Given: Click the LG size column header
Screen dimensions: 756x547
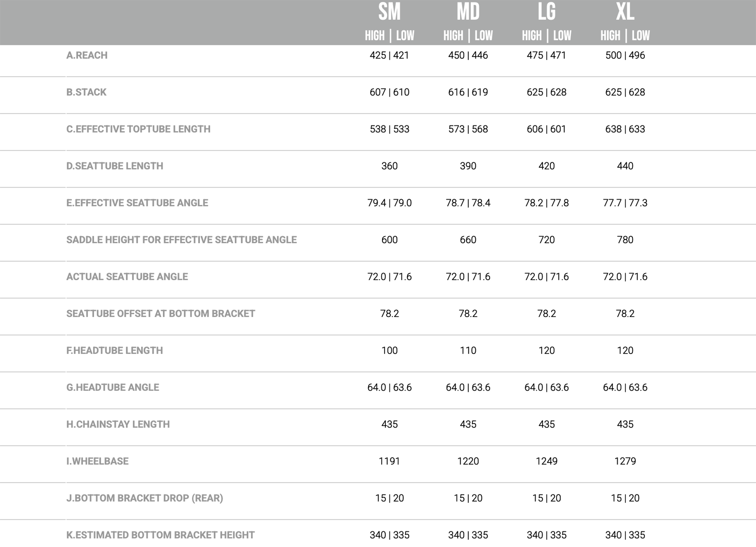Looking at the screenshot, I should point(547,12).
